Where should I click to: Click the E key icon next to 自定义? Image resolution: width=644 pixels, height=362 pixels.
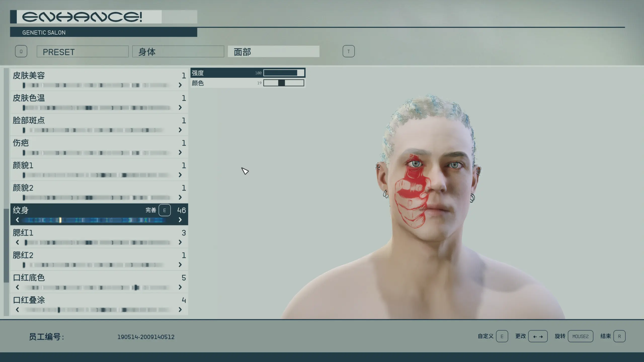coord(502,336)
